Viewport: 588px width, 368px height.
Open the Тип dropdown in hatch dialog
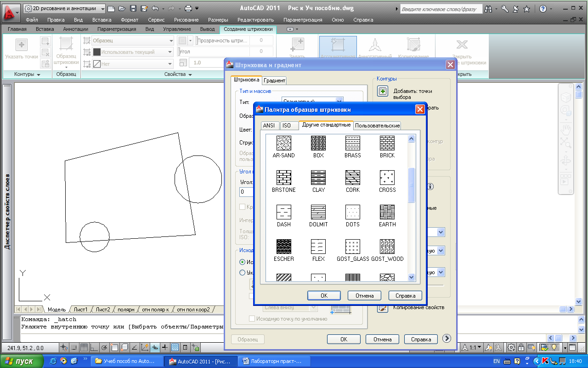click(x=339, y=101)
